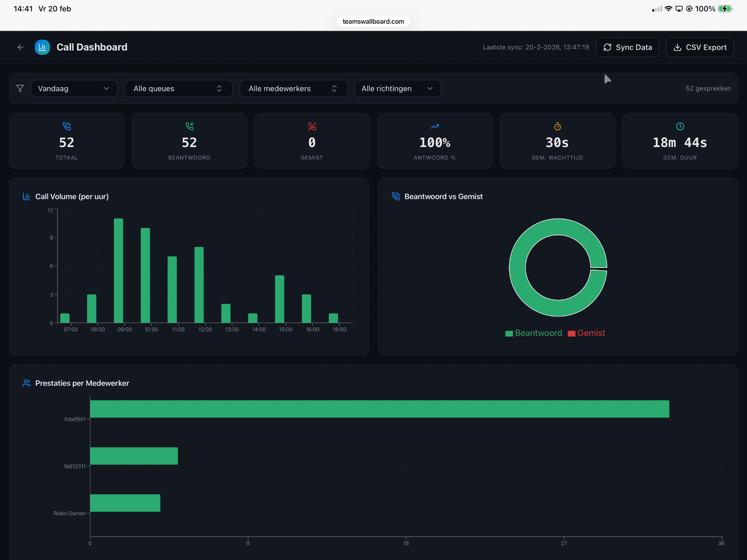This screenshot has height=560, width=747.
Task: Select the incoming call icon on Beantwoord card
Action: [x=189, y=126]
